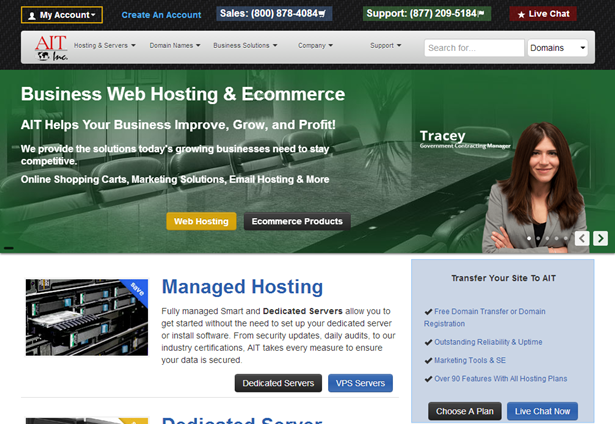Open the Domains search scope dropdown
The width and height of the screenshot is (615, 424).
coord(557,48)
